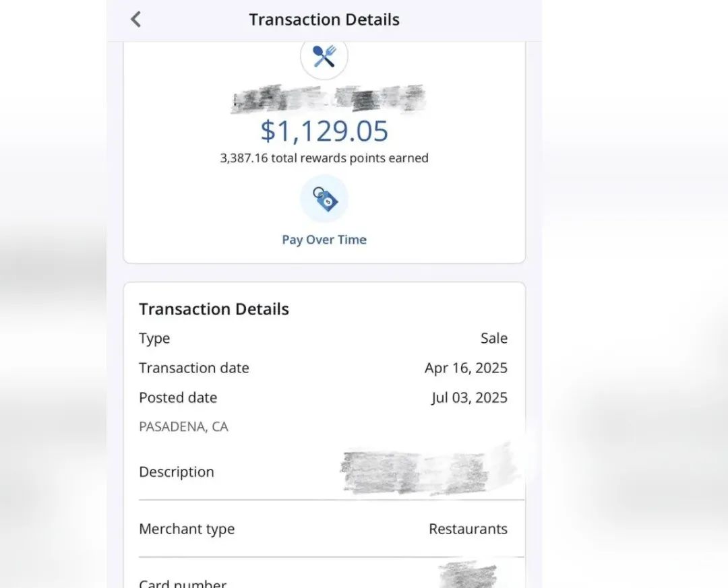Tap the Restaurants merchant type value
The height and width of the screenshot is (588, 728).
tap(468, 529)
